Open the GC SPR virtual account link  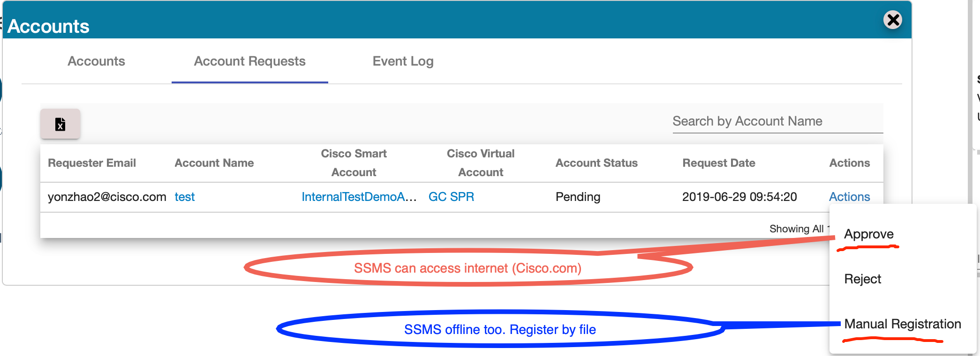[451, 197]
